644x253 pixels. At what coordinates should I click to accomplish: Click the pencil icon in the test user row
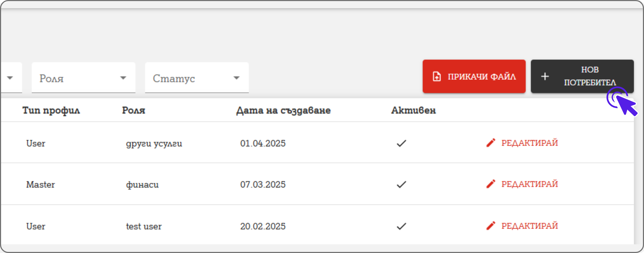click(x=491, y=226)
